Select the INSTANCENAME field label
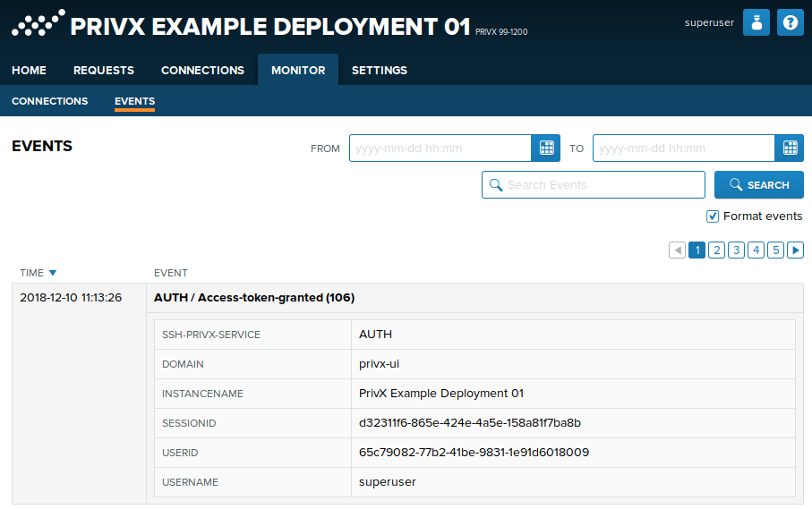 click(202, 394)
